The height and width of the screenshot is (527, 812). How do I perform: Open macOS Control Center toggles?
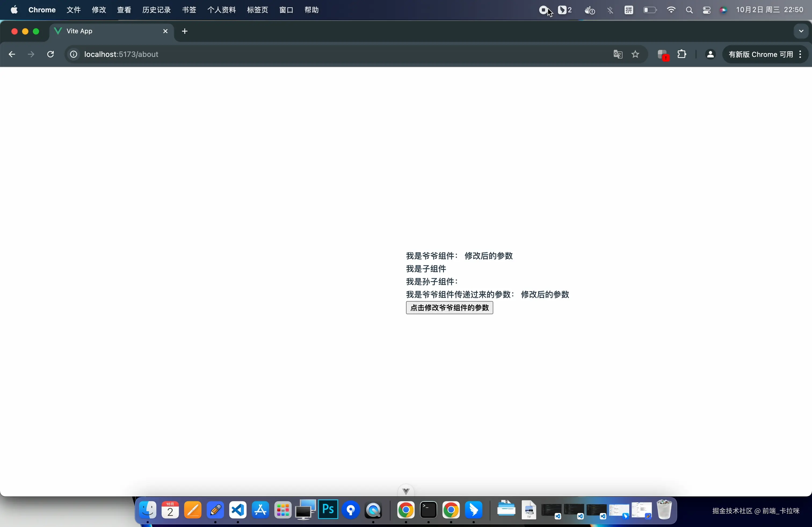tap(706, 10)
